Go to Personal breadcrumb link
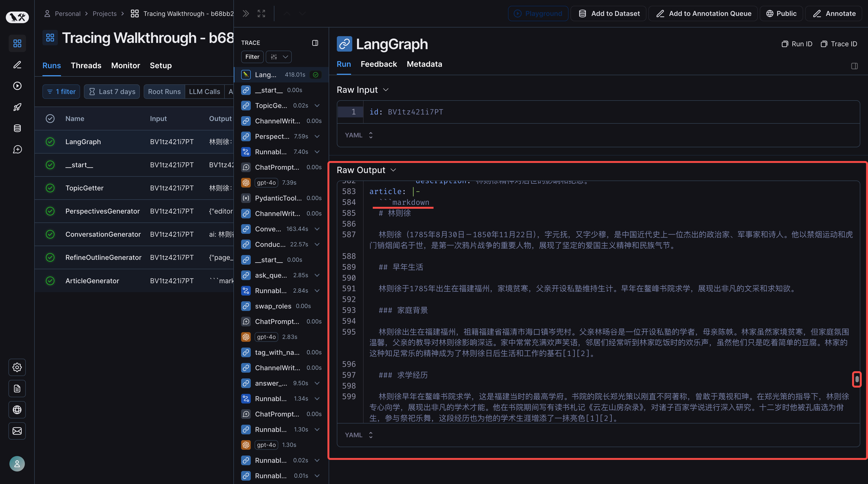868x484 pixels. click(68, 13)
